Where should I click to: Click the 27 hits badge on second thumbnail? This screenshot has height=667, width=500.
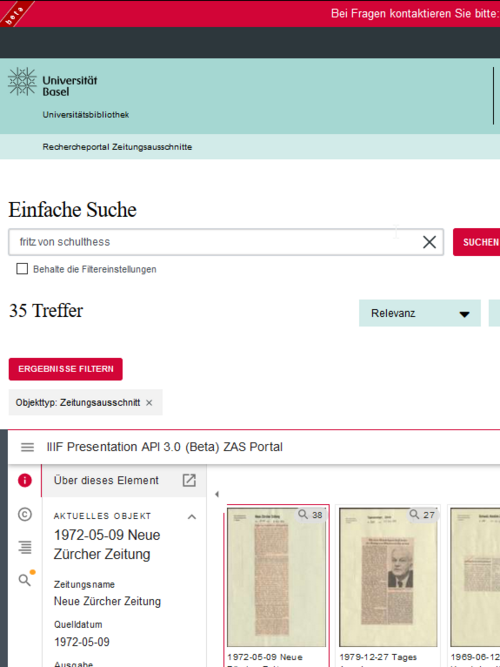(422, 515)
